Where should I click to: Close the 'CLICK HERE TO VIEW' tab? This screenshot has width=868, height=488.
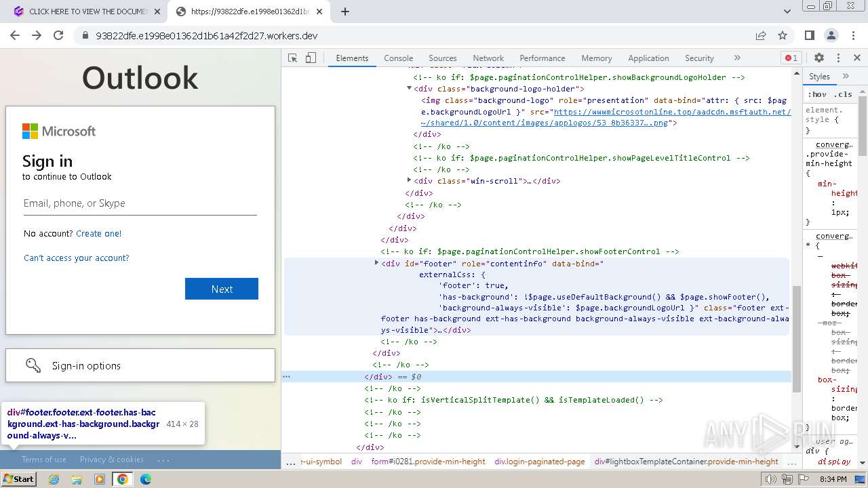[x=157, y=12]
